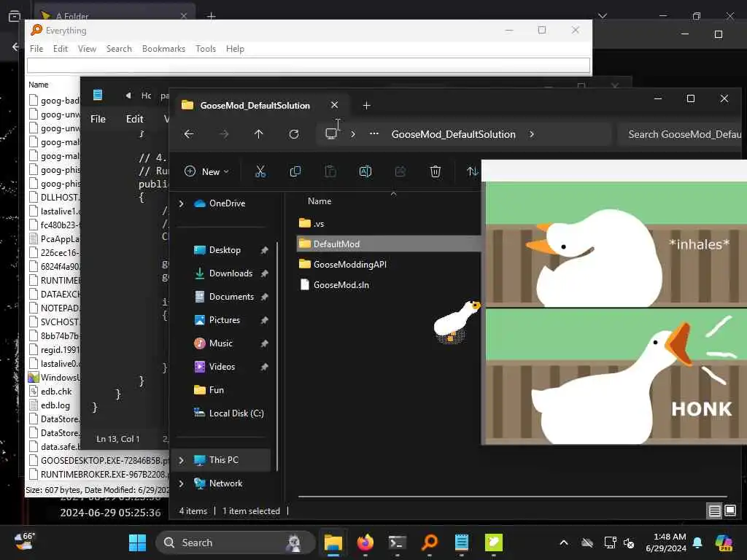Click the Copy icon in Explorer toolbar
The width and height of the screenshot is (747, 560).
tap(295, 171)
